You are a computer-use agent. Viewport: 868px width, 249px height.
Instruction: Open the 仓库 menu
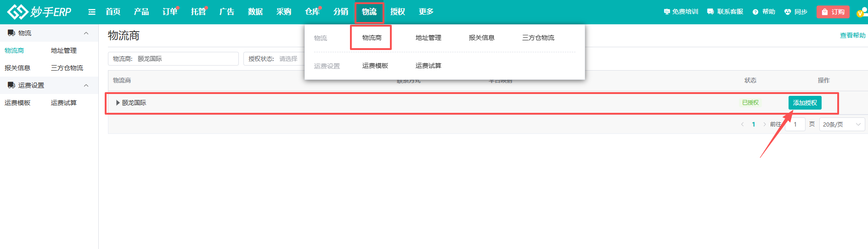tap(312, 12)
